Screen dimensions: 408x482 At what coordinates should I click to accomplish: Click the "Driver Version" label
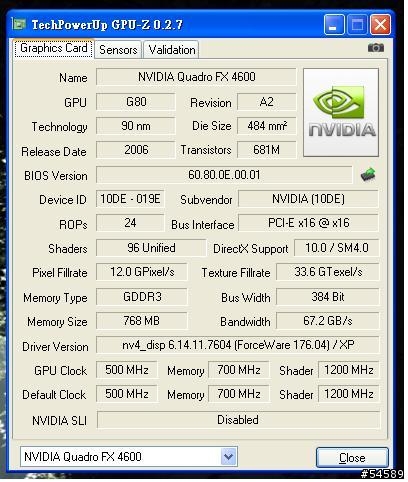[x=55, y=347]
